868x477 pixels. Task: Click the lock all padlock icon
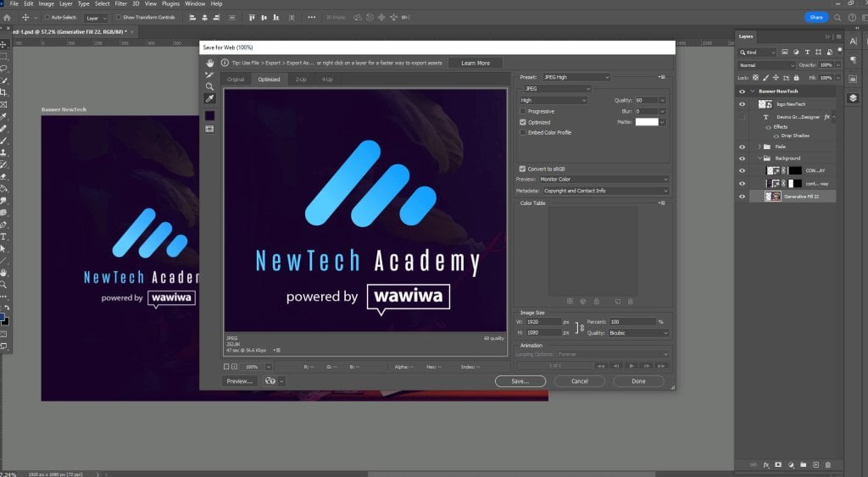pyautogui.click(x=796, y=77)
